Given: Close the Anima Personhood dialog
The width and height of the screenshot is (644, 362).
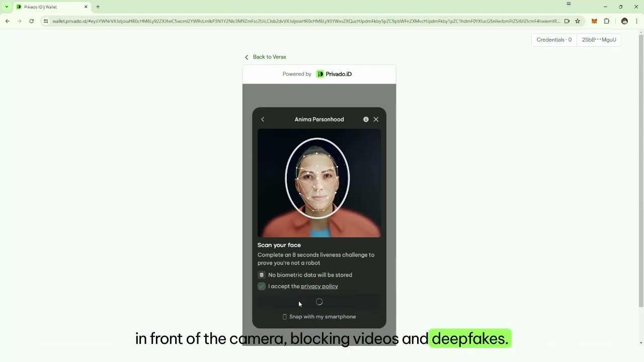Looking at the screenshot, I should click(x=376, y=119).
